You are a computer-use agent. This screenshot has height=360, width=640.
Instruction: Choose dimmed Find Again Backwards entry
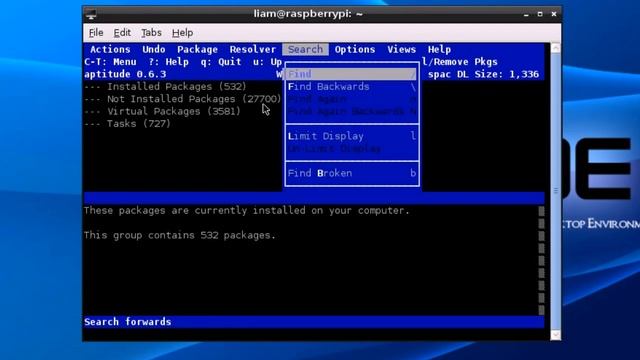(352, 111)
